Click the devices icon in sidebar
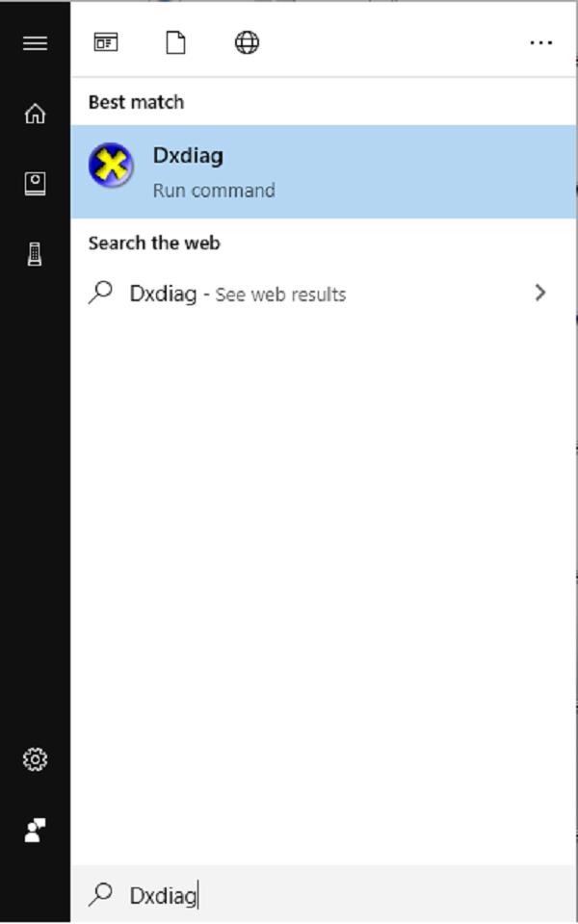The height and width of the screenshot is (924, 578). pos(35,254)
